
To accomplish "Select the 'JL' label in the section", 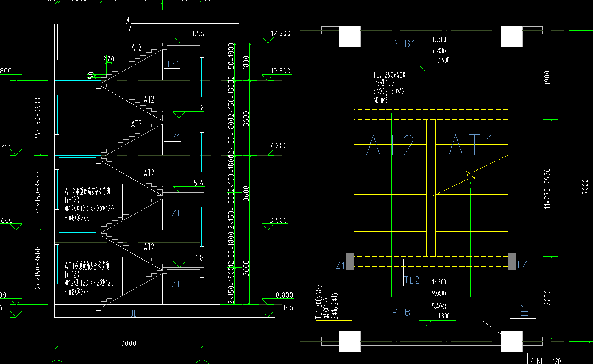I will (x=133, y=314).
